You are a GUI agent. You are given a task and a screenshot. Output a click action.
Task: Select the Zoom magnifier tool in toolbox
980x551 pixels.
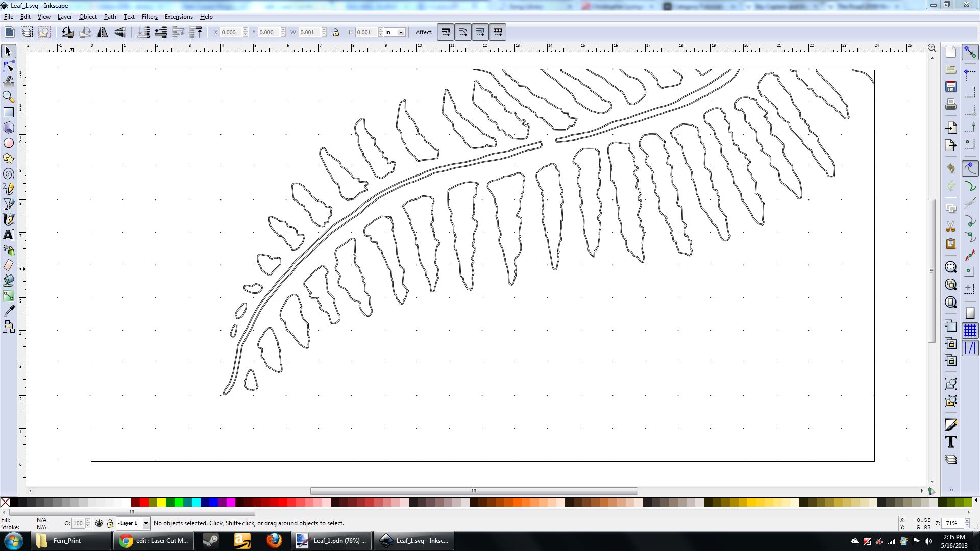(9, 97)
